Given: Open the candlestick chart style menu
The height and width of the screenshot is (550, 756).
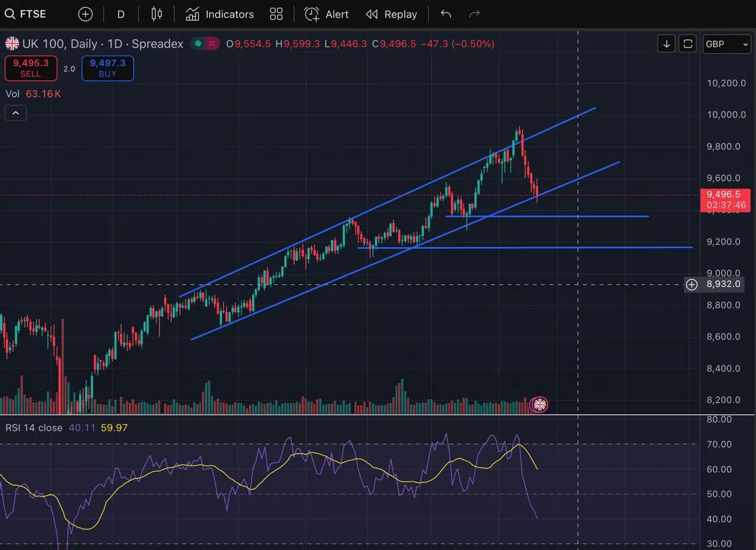Looking at the screenshot, I should click(x=157, y=14).
